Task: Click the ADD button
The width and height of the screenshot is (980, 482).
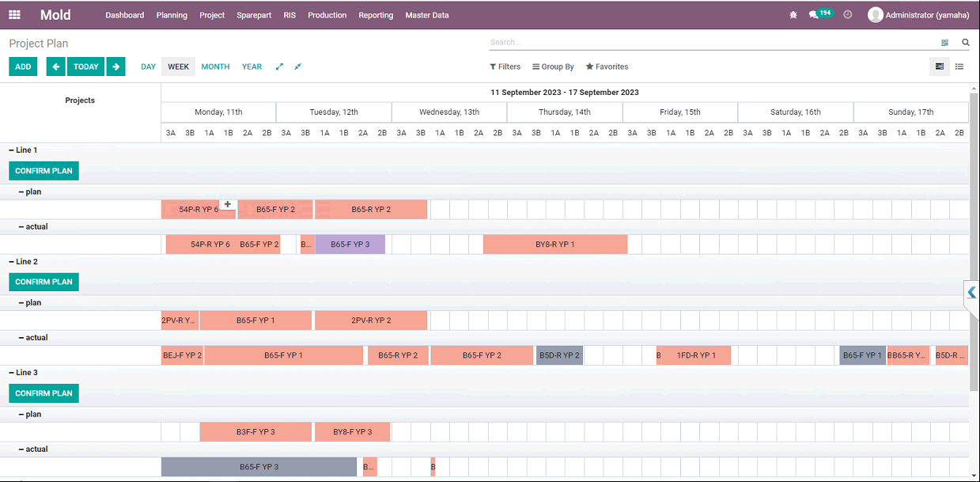Action: [x=23, y=66]
